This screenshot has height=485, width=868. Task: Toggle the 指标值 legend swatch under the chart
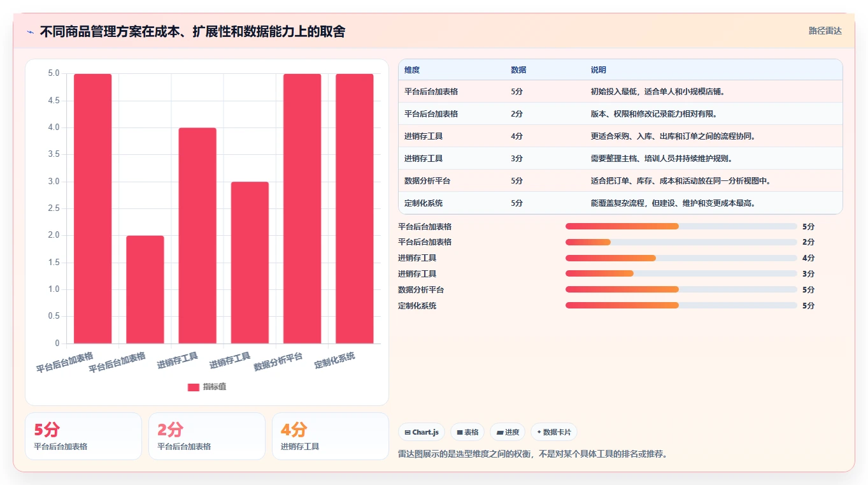(194, 387)
